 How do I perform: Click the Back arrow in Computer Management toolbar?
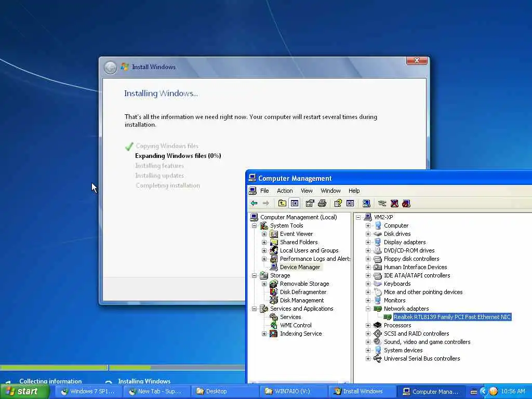pos(254,203)
